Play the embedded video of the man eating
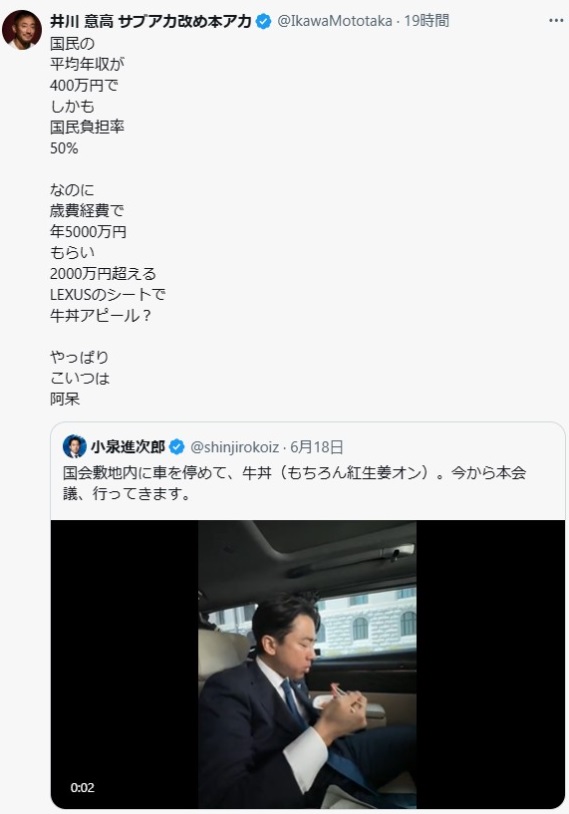This screenshot has height=814, width=569. [x=307, y=664]
